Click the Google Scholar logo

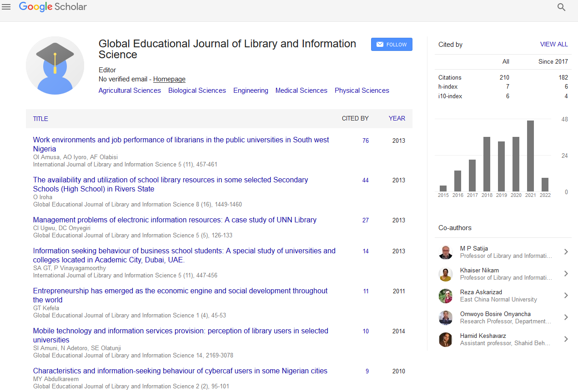(53, 7)
